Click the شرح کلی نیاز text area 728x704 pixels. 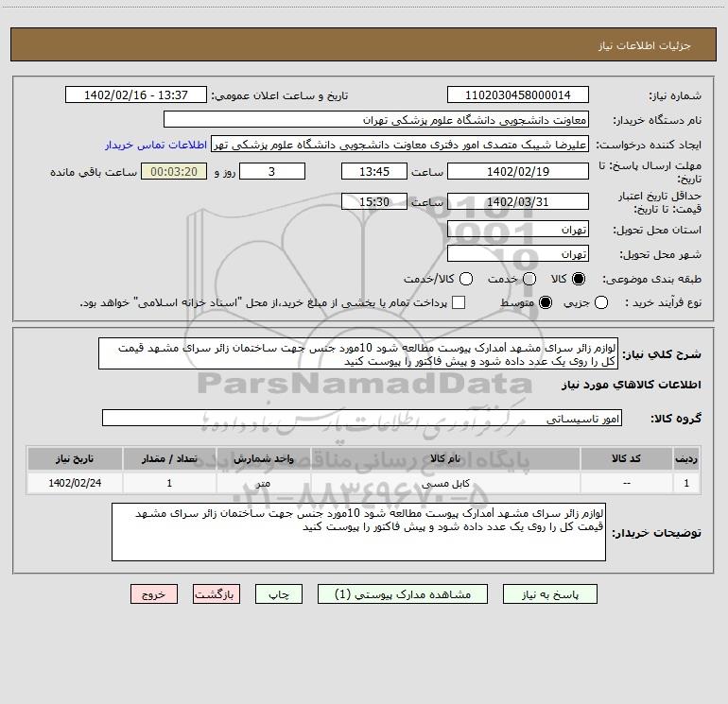pos(358,354)
